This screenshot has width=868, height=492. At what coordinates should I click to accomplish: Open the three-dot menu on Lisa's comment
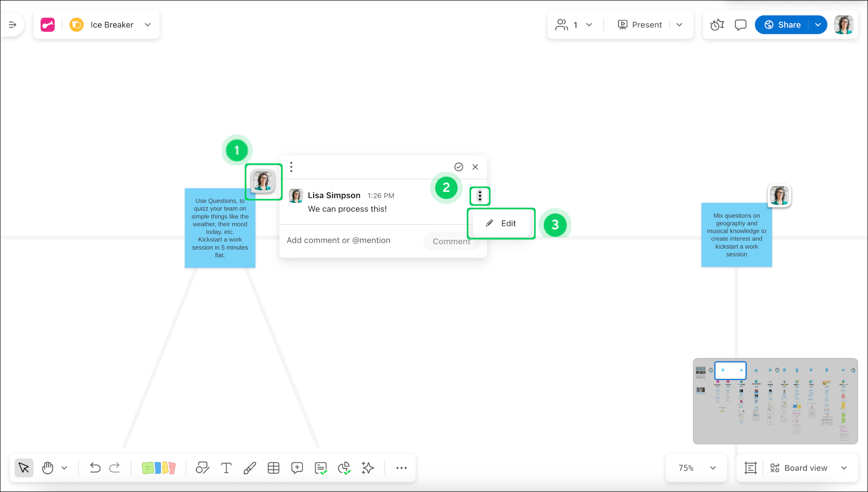pyautogui.click(x=480, y=196)
